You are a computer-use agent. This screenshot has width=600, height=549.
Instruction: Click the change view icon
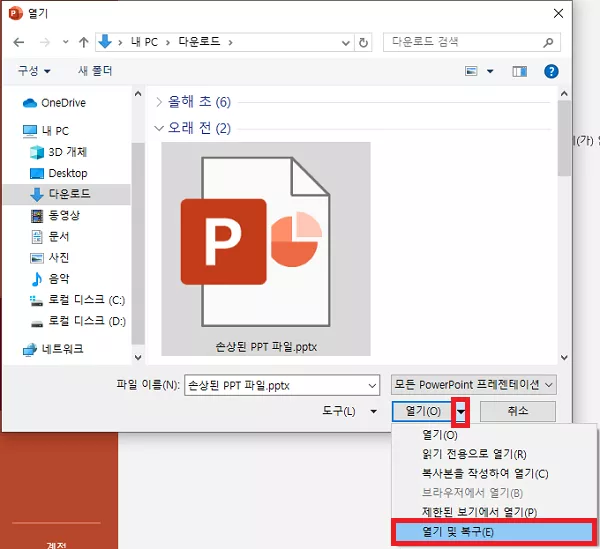(471, 71)
